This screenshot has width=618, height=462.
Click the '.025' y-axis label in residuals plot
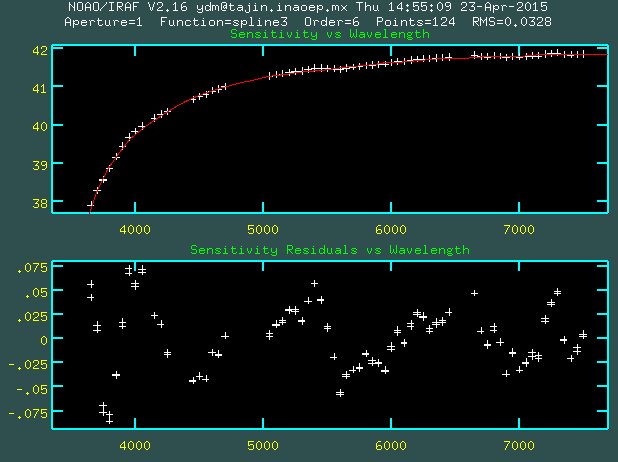(x=32, y=316)
